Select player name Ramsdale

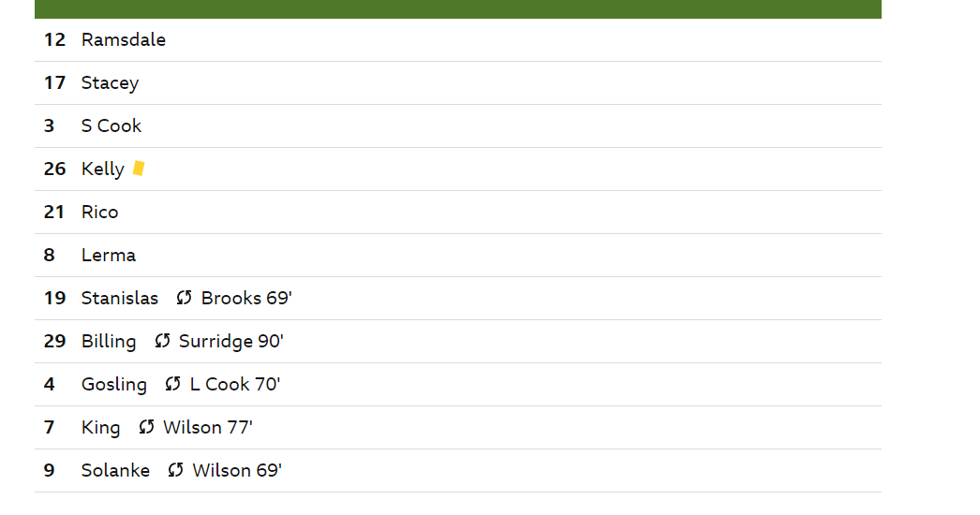point(124,40)
